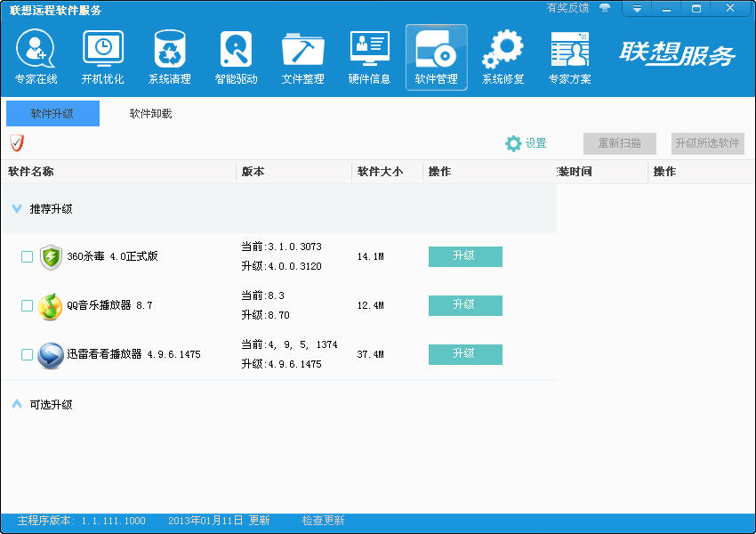Click 升级 button for 360杀毒
This screenshot has width=756, height=534.
465,256
